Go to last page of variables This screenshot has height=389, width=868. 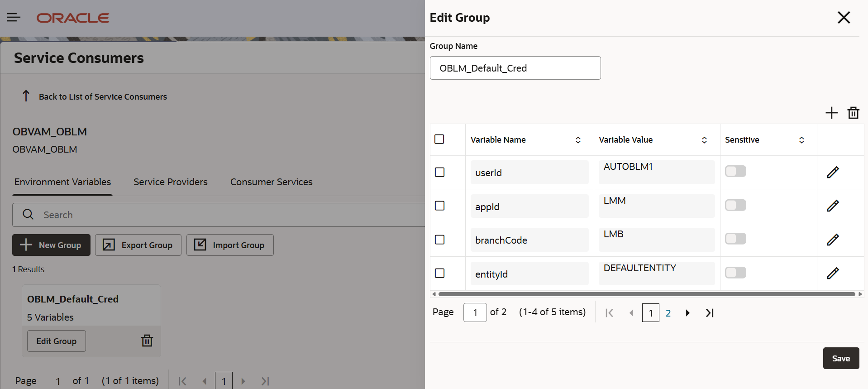[710, 313]
